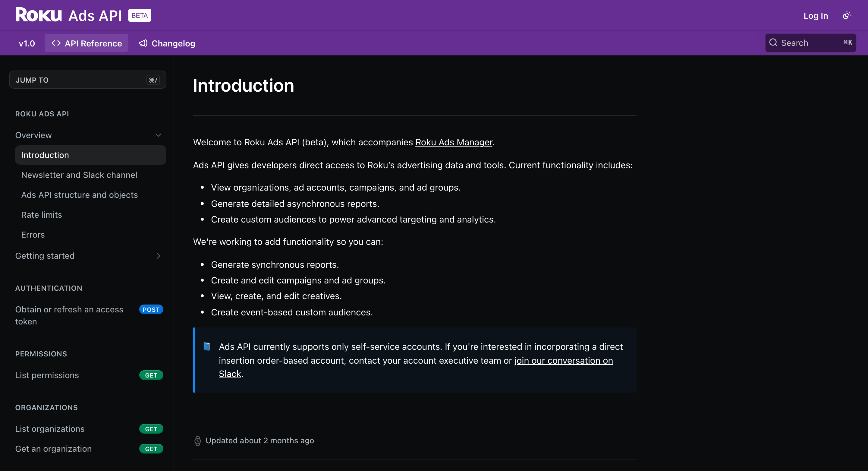Screen dimensions: 868x471
Task: Click the JUMP TO field
Action: coord(88,80)
